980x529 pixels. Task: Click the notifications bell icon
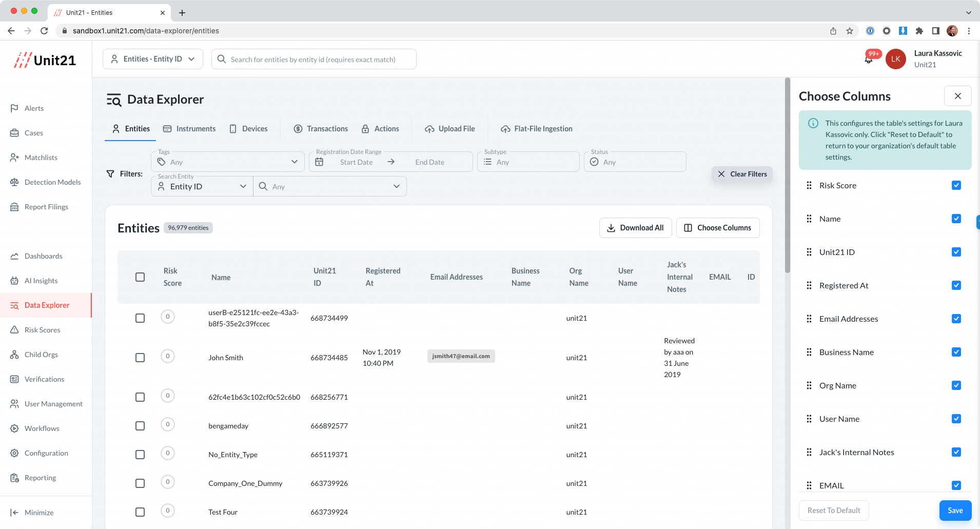tap(869, 60)
